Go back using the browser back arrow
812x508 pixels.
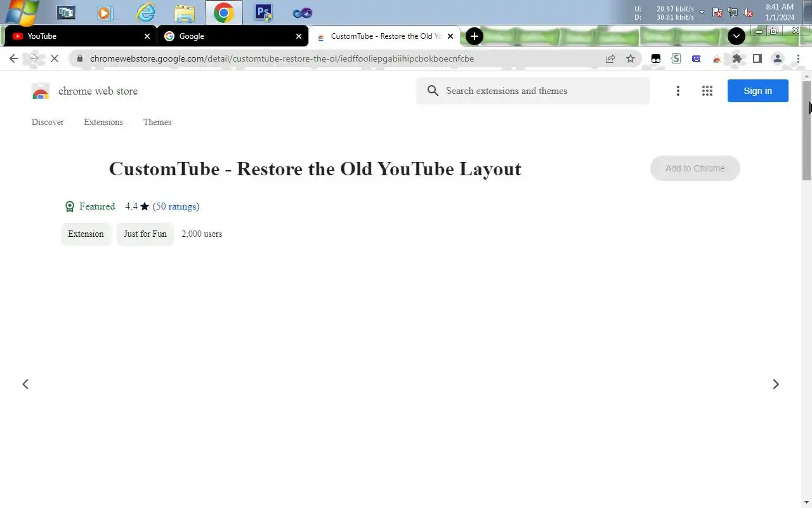click(14, 58)
